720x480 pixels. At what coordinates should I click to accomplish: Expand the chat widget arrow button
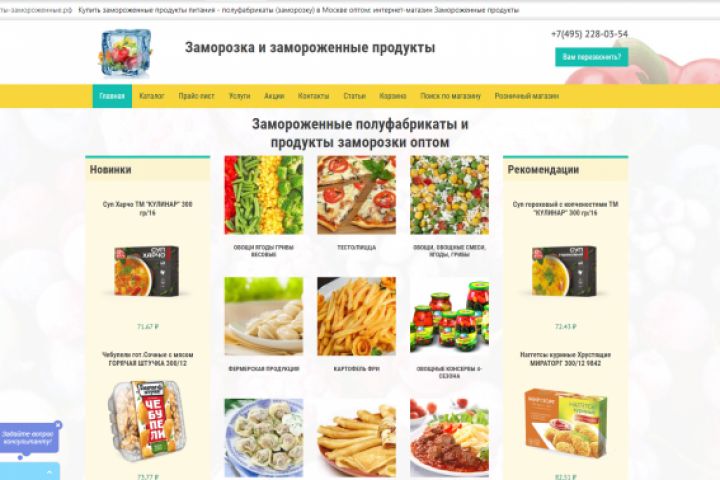[x=49, y=472]
